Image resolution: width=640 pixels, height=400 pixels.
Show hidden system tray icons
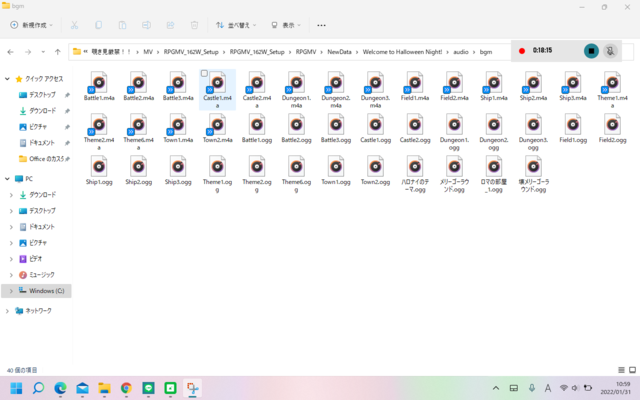point(496,388)
